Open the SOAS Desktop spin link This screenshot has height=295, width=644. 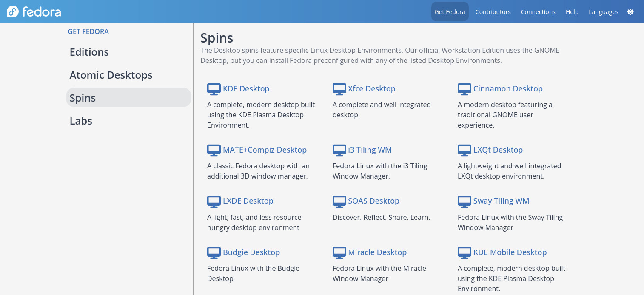[x=373, y=201]
